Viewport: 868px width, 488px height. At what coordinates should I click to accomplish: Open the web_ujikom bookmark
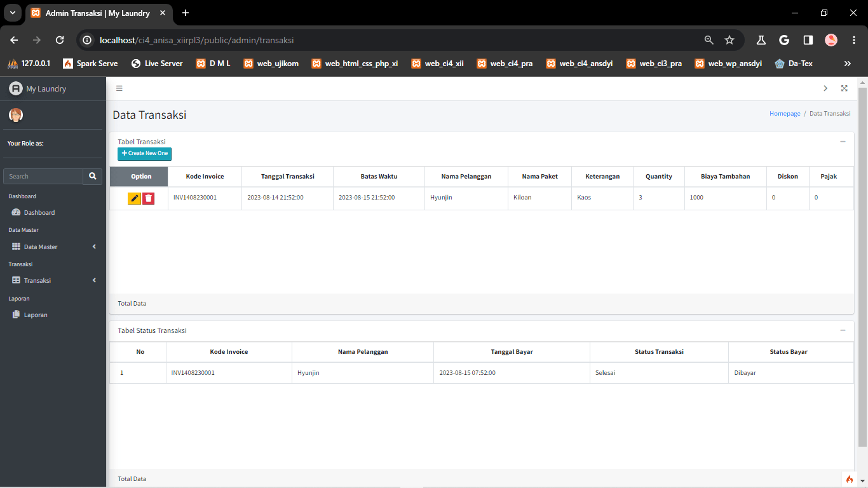tap(271, 64)
